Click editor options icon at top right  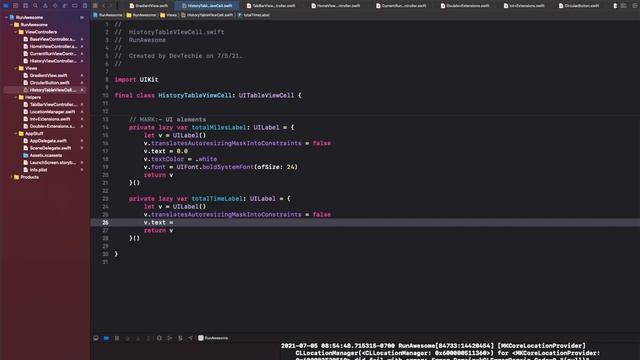pyautogui.click(x=623, y=6)
